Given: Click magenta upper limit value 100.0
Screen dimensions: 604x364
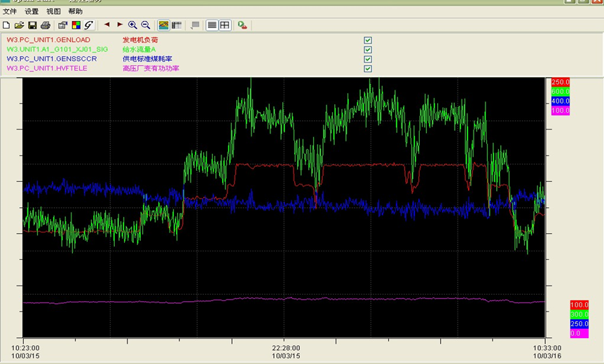Looking at the screenshot, I should coord(561,111).
